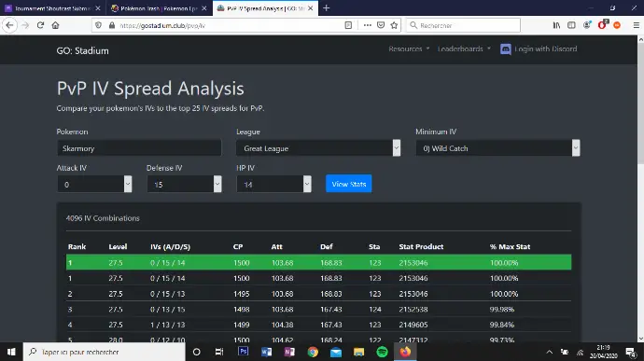
Task: Expand the League dropdown
Action: pyautogui.click(x=318, y=147)
